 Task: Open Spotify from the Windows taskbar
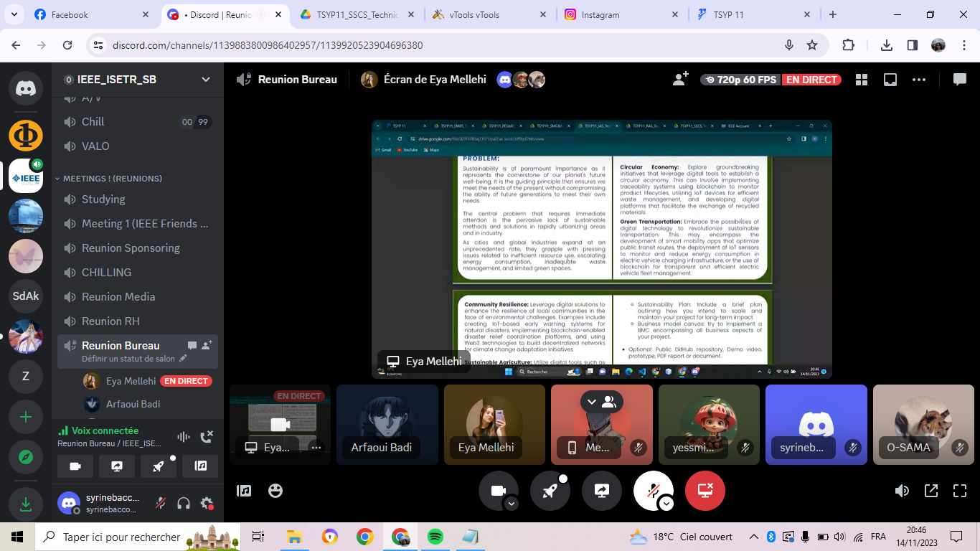click(435, 537)
